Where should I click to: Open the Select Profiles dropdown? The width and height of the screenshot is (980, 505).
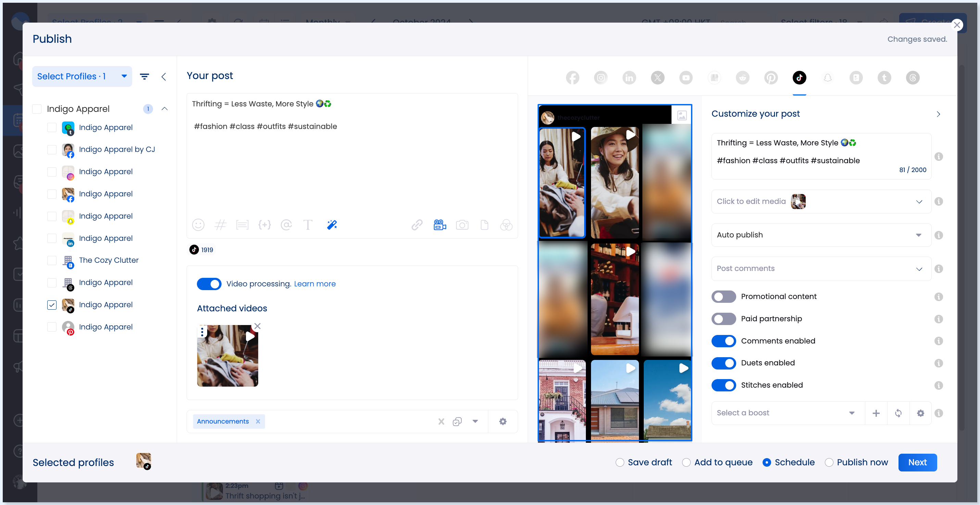point(82,76)
